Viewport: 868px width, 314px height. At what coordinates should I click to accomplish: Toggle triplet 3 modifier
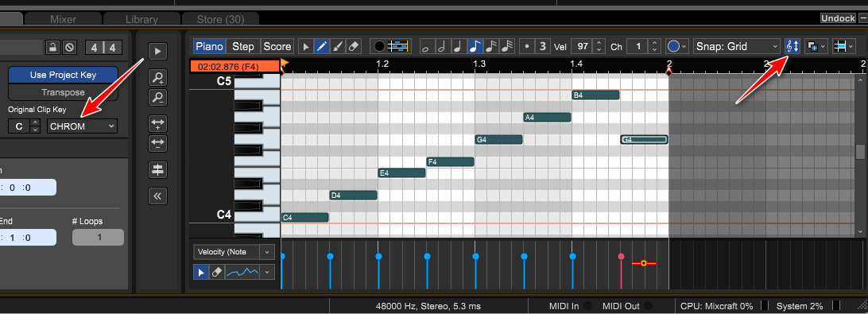coord(543,47)
